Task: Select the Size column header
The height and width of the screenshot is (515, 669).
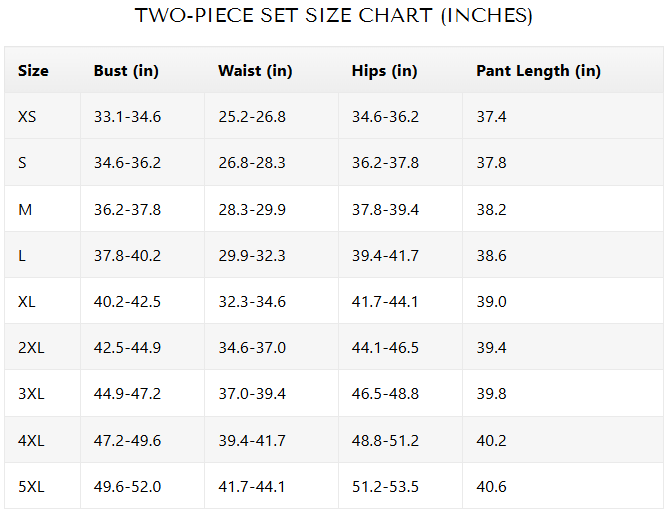Action: pyautogui.click(x=33, y=71)
